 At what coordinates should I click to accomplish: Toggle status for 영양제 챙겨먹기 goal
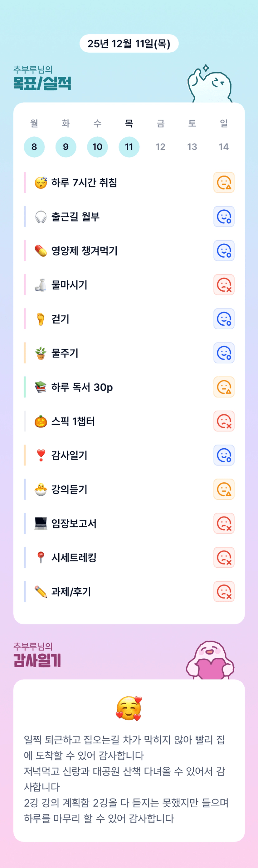tap(224, 250)
